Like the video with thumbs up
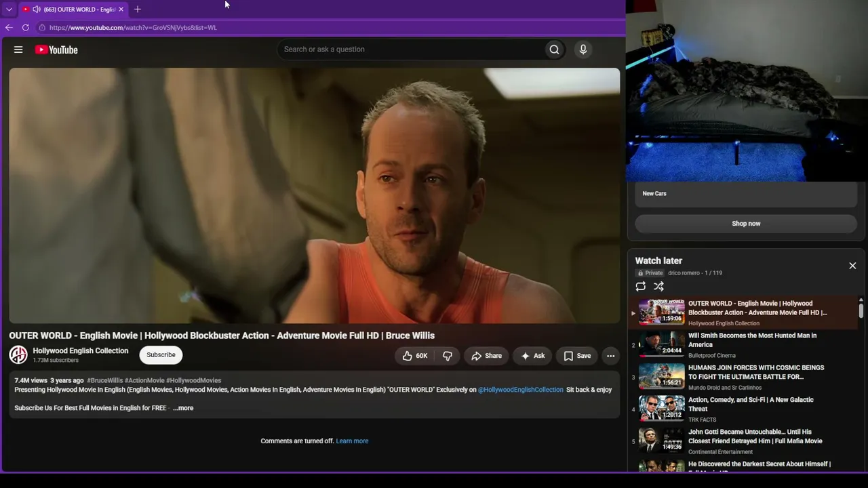Viewport: 868px width, 488px height. click(414, 356)
